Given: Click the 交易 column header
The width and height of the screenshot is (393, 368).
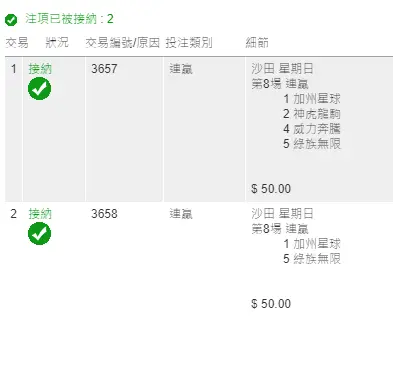Looking at the screenshot, I should pos(17,43).
